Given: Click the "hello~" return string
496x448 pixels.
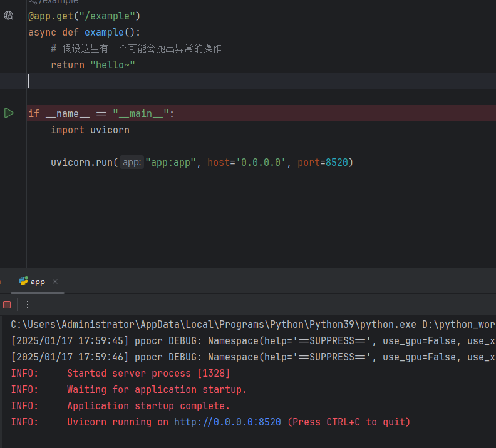Looking at the screenshot, I should [x=113, y=65].
